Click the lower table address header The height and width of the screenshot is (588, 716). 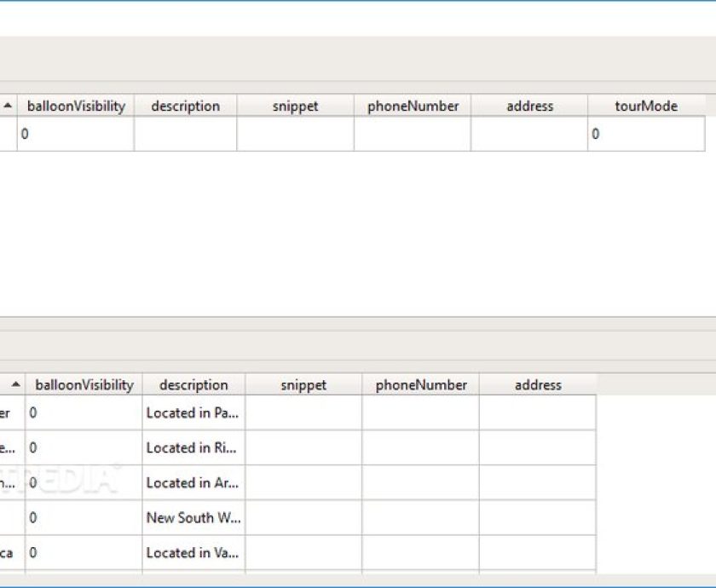pos(538,385)
